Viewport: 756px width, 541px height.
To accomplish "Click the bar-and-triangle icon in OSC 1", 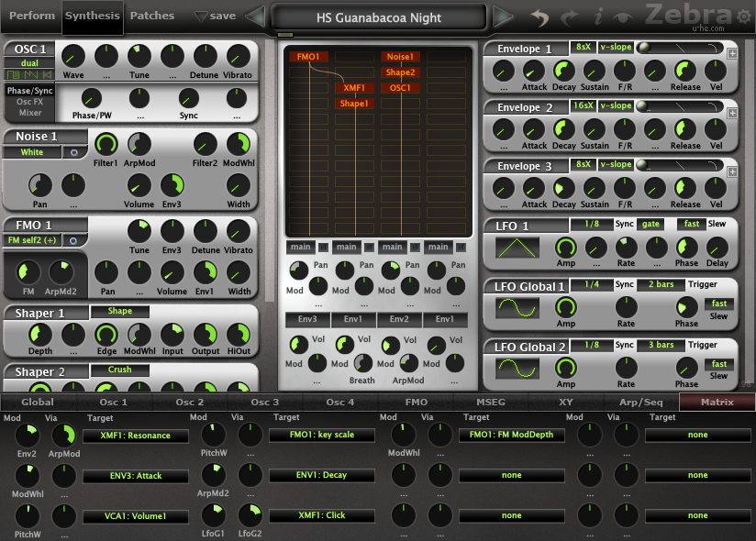I will [x=48, y=74].
